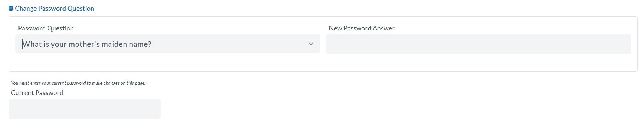This screenshot has height=135, width=644.
Task: Collapse section using the blue minus icon
Action: (11, 8)
